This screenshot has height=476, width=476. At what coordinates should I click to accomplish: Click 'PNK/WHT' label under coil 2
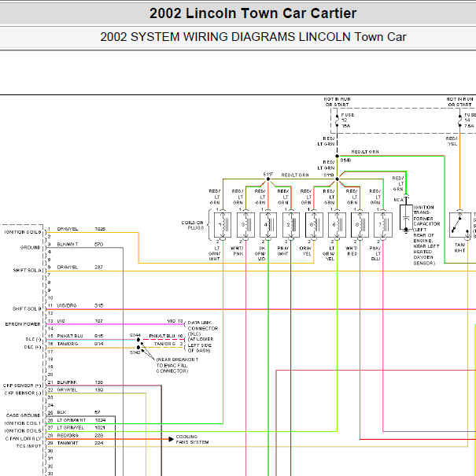pyautogui.click(x=283, y=251)
